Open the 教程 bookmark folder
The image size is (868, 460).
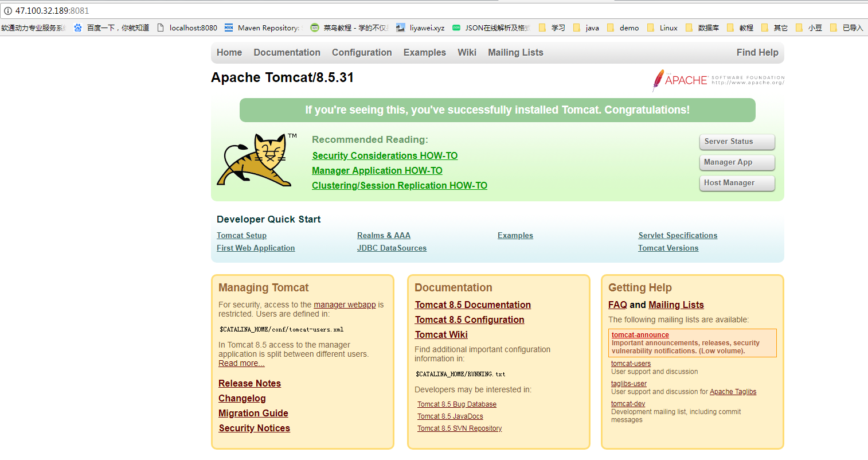point(740,28)
